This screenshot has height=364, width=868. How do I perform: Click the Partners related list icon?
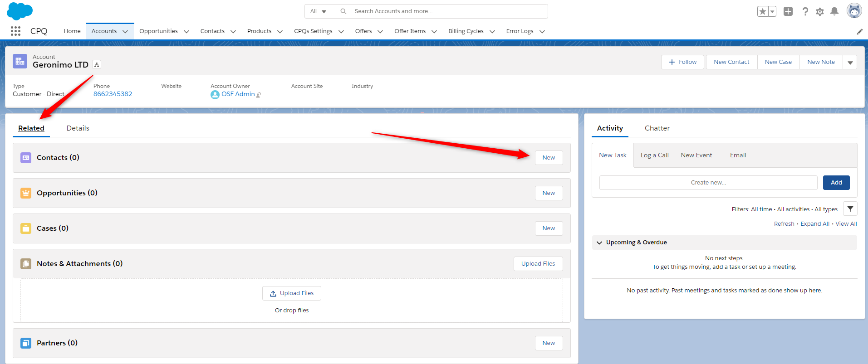pos(26,343)
